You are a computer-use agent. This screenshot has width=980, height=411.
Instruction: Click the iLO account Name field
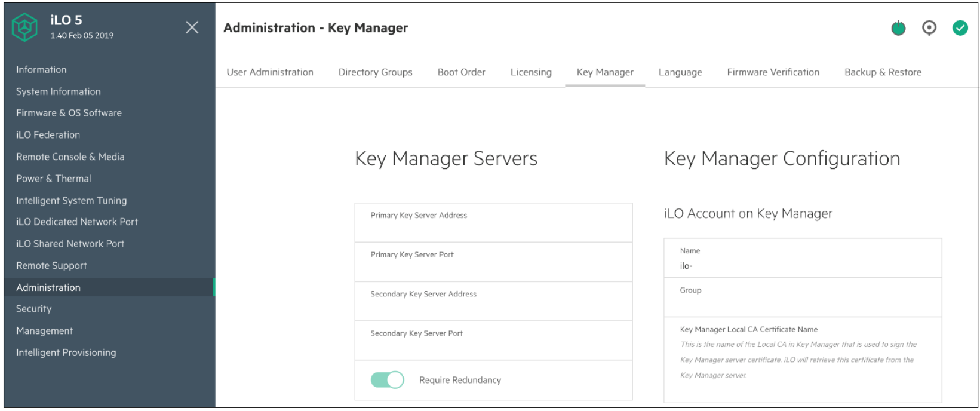coord(803,259)
